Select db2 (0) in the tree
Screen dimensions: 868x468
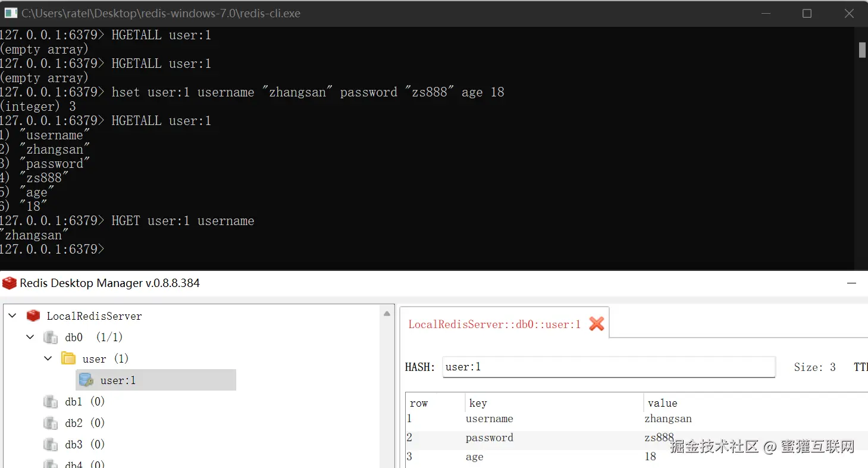[x=85, y=423]
